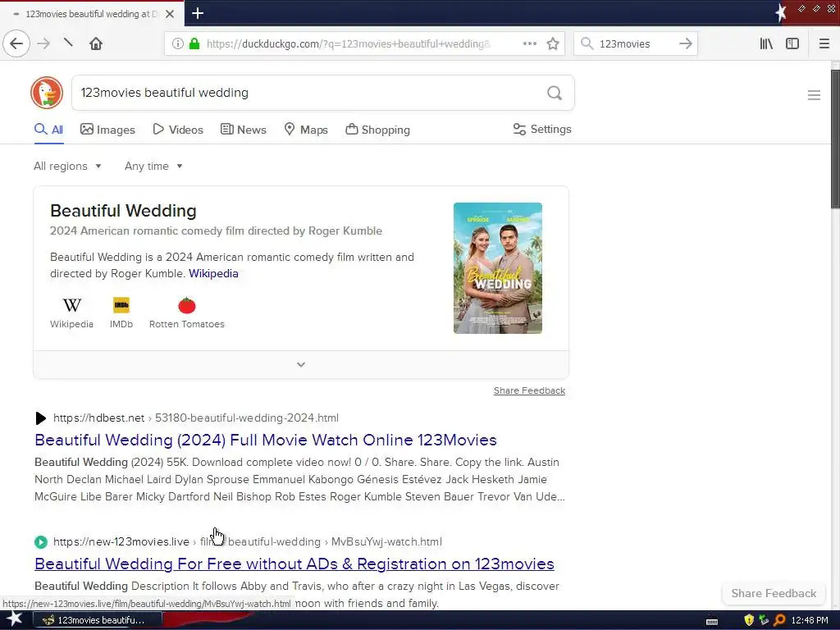Bookmark this page with the star
This screenshot has width=840, height=630.
tap(553, 43)
